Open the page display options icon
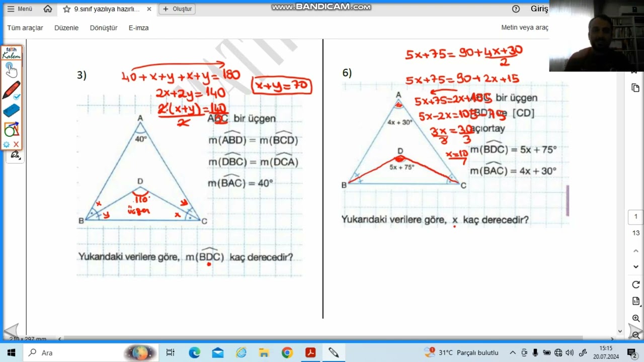644x362 pixels. (635, 301)
